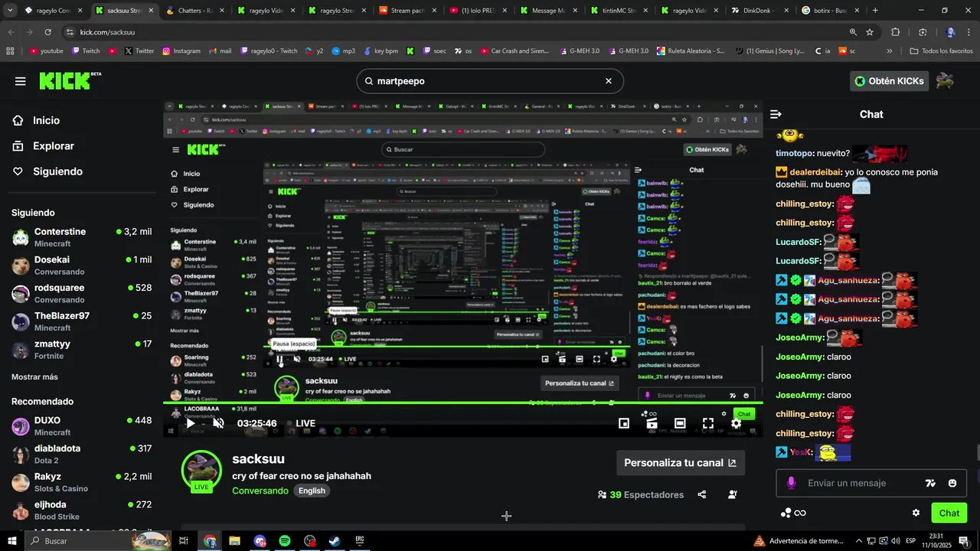Image resolution: width=980 pixels, height=551 pixels.
Task: View the 39 Espectadores viewer count
Action: pos(641,494)
